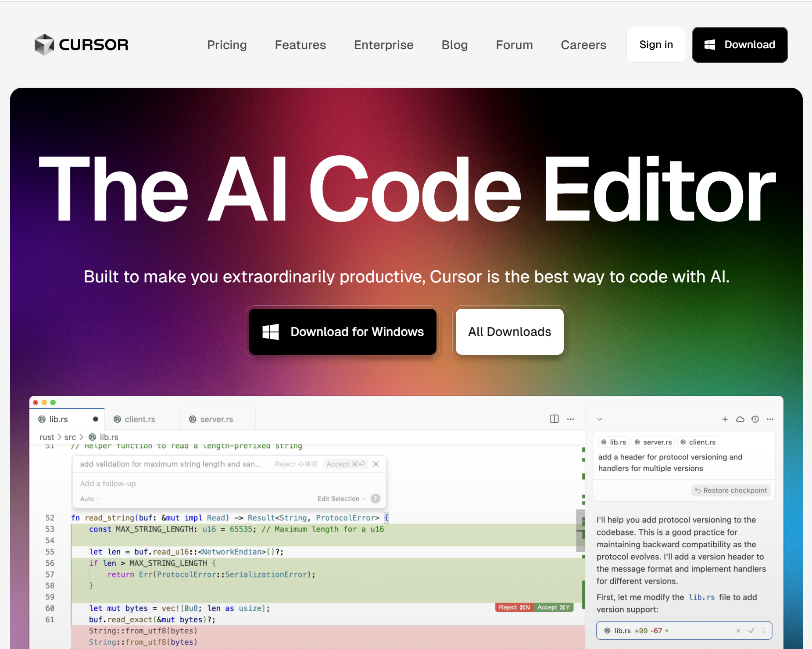Click the red Reject ⌘N diff button

coord(515,607)
